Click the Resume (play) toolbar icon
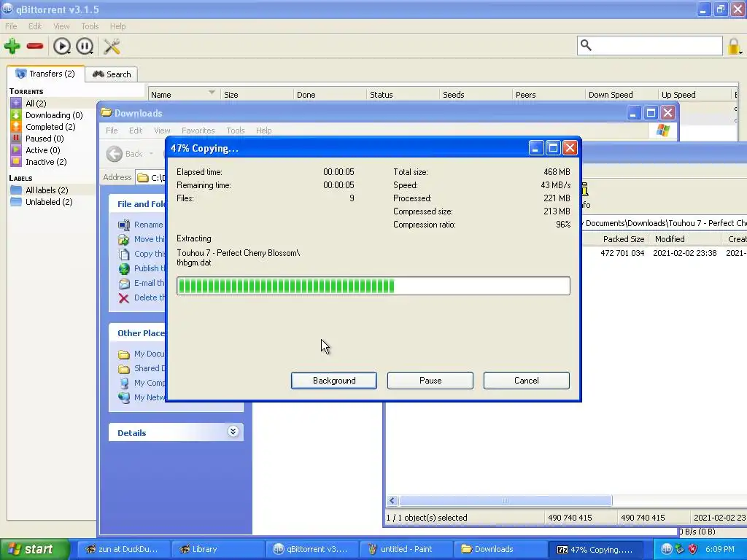 (x=62, y=46)
